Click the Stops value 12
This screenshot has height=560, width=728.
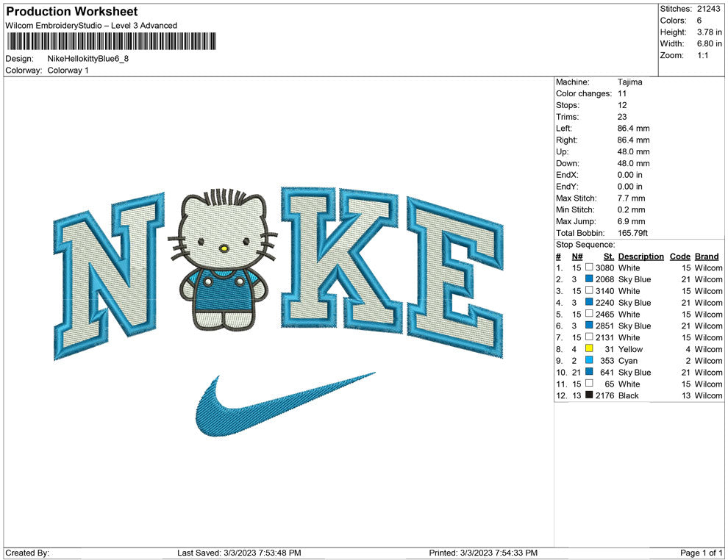(x=621, y=105)
